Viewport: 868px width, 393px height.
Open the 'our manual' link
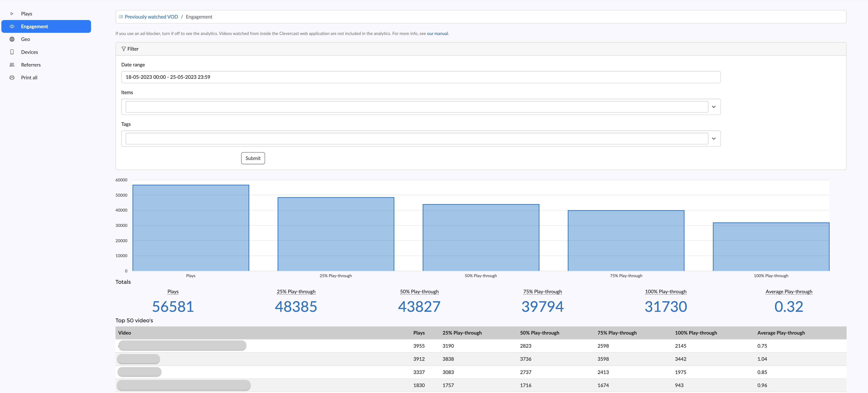[437, 34]
